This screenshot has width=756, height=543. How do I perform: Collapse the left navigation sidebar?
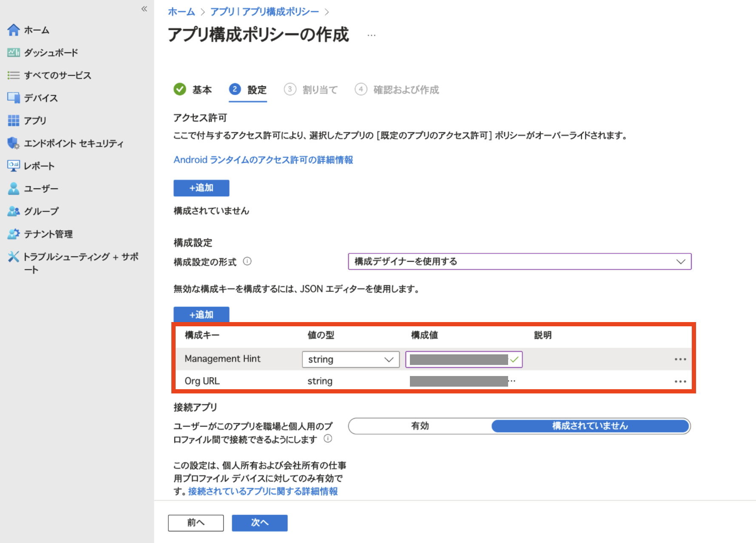click(x=144, y=9)
